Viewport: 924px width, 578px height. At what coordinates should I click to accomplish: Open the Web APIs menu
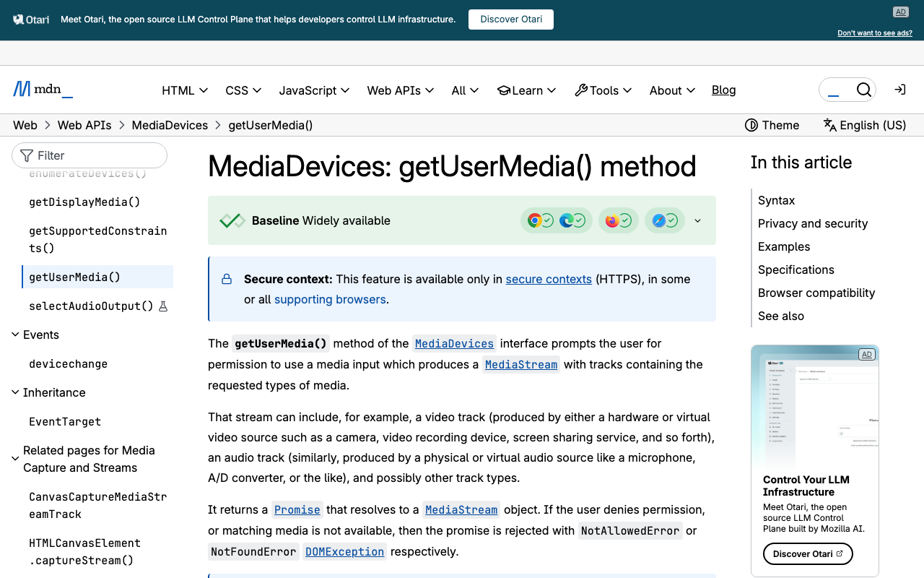pyautogui.click(x=401, y=90)
